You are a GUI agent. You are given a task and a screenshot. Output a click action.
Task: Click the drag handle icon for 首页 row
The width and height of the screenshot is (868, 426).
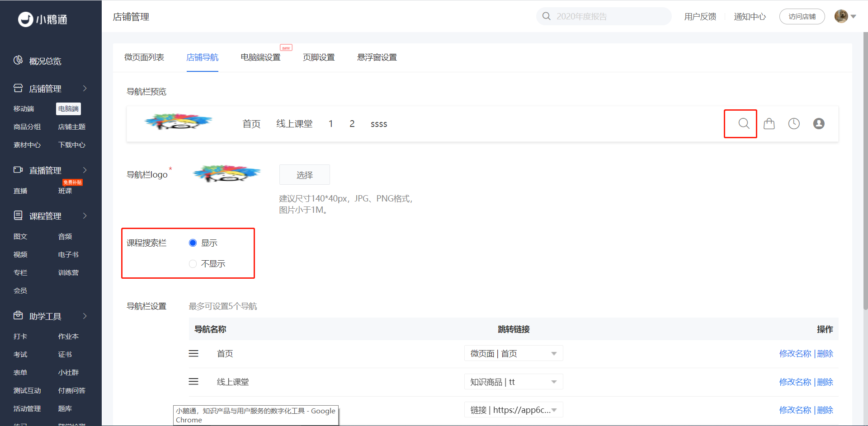pyautogui.click(x=193, y=353)
